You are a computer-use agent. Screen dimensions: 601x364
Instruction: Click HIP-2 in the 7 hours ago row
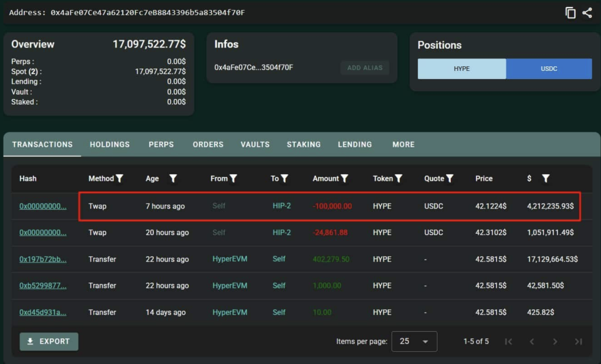pos(282,206)
